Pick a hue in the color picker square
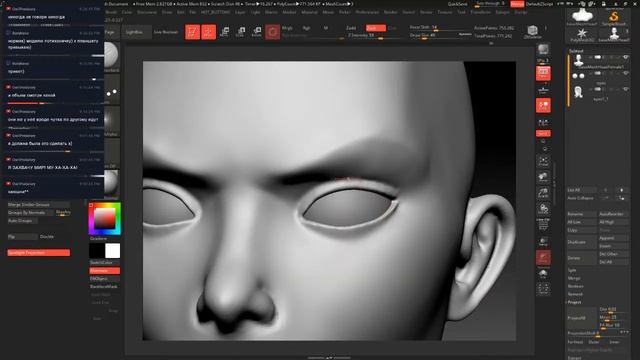This screenshot has width=640, height=360. pos(104,219)
